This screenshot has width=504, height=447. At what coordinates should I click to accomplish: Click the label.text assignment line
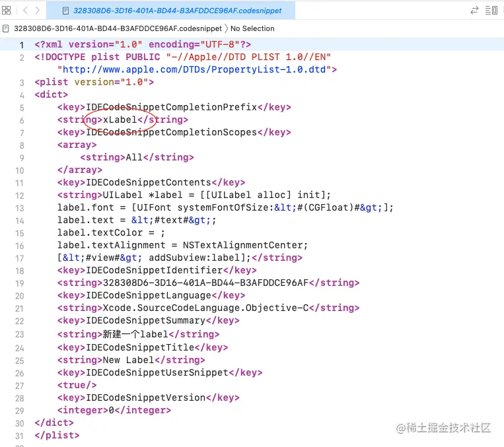137,220
